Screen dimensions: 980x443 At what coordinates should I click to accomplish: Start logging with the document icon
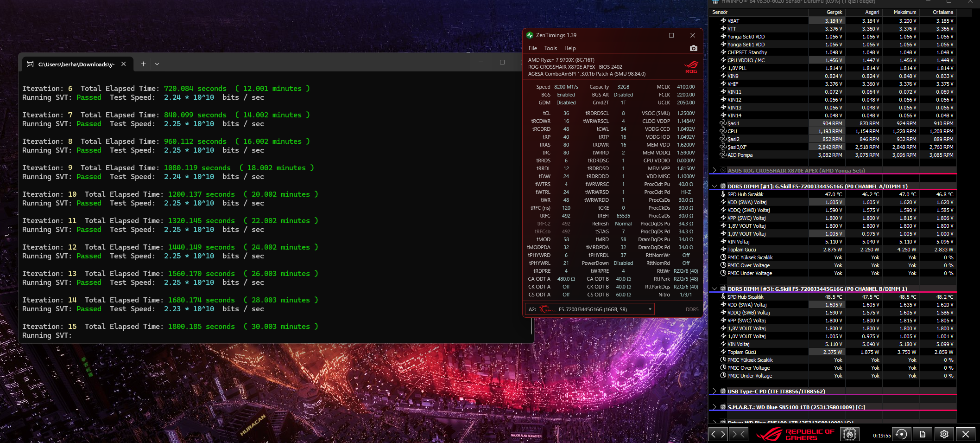923,434
